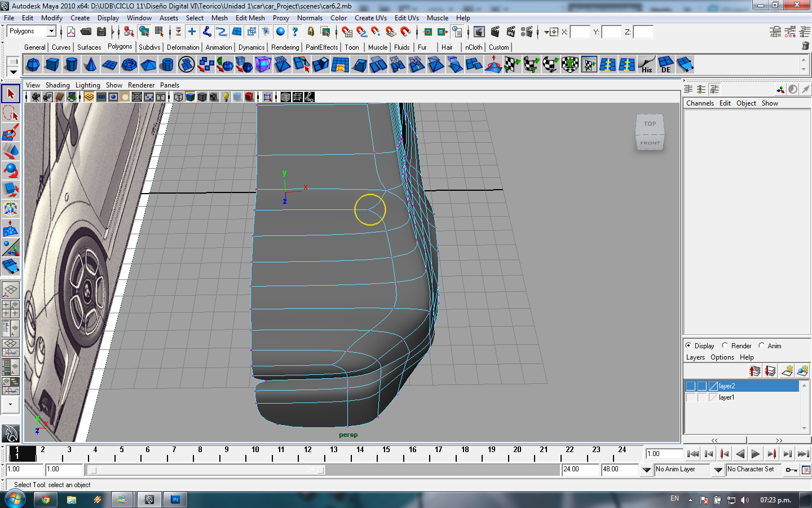Select the Anim layer radio button

[762, 345]
